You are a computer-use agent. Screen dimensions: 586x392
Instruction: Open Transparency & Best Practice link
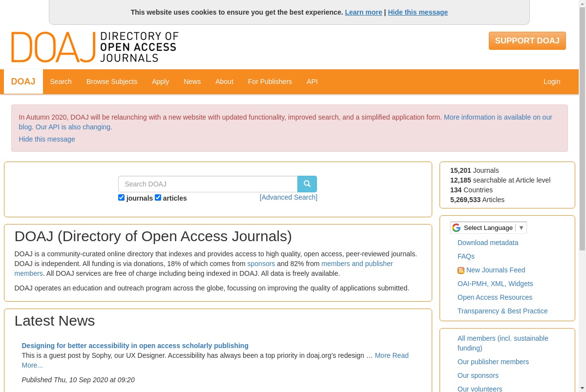(502, 311)
